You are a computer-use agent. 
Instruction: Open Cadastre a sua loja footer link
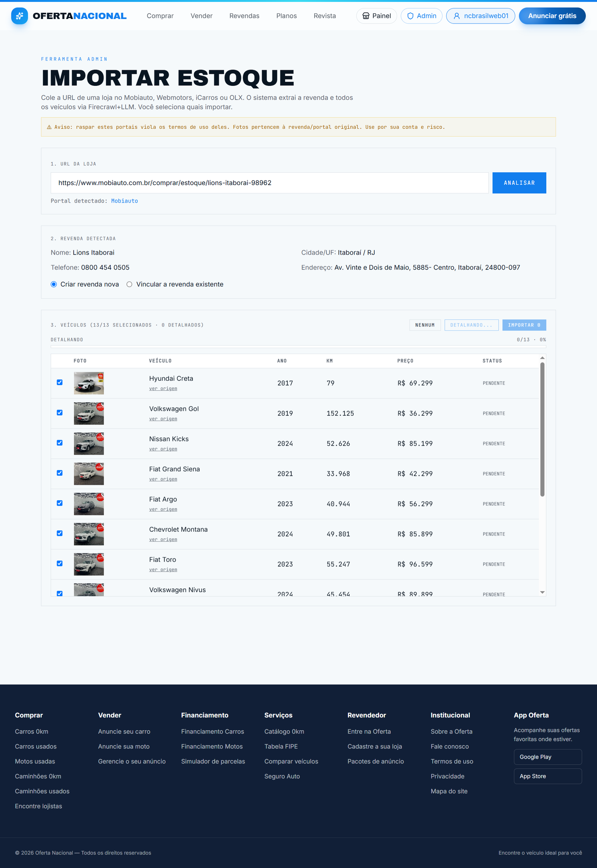point(375,746)
